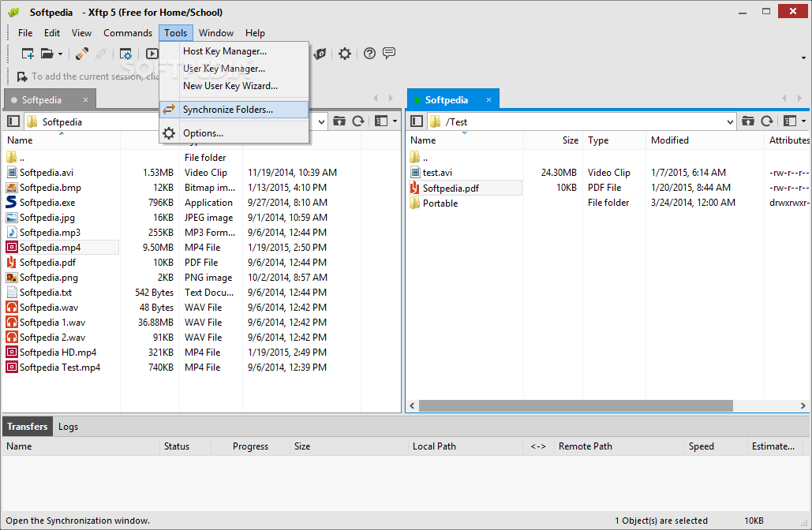Select the Softpedia HD.mp4 file icon
The height and width of the screenshot is (530, 812).
tap(11, 352)
